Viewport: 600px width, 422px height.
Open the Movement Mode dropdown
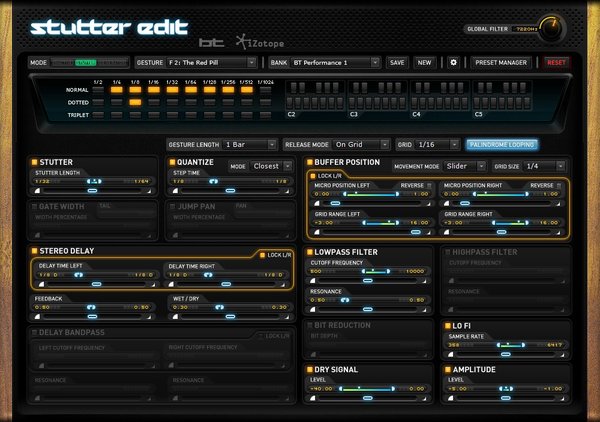pos(465,166)
